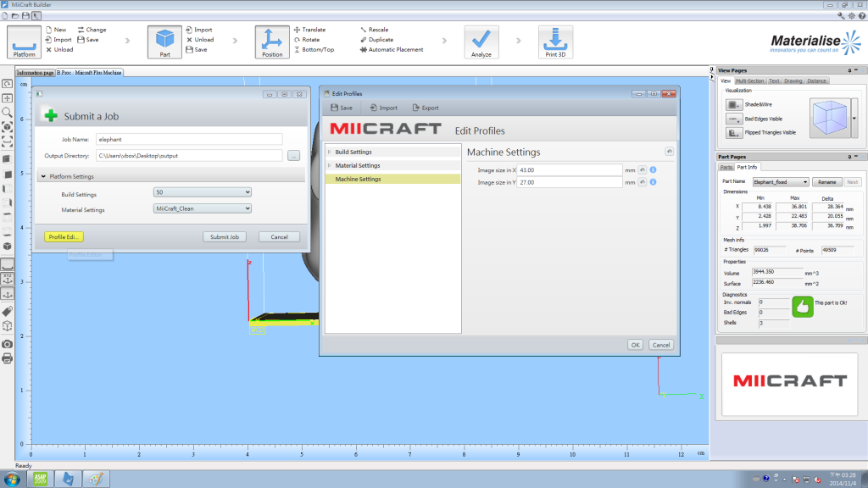This screenshot has width=868, height=488.
Task: Open the Build Settings dropdown showing 50
Action: [202, 192]
